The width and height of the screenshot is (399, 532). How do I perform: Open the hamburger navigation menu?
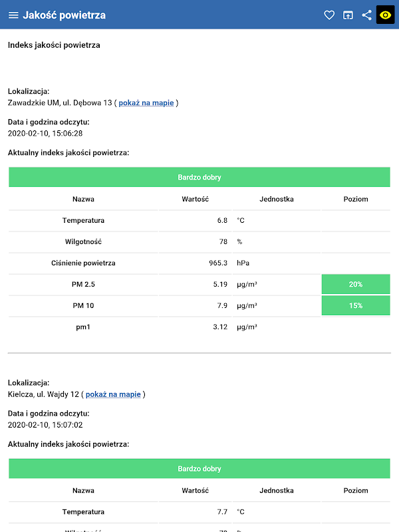pyautogui.click(x=13, y=15)
